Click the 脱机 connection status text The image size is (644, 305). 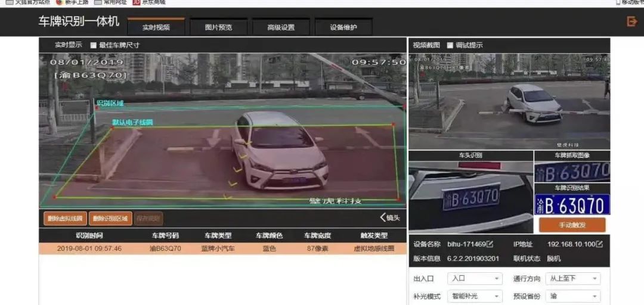pyautogui.click(x=553, y=259)
